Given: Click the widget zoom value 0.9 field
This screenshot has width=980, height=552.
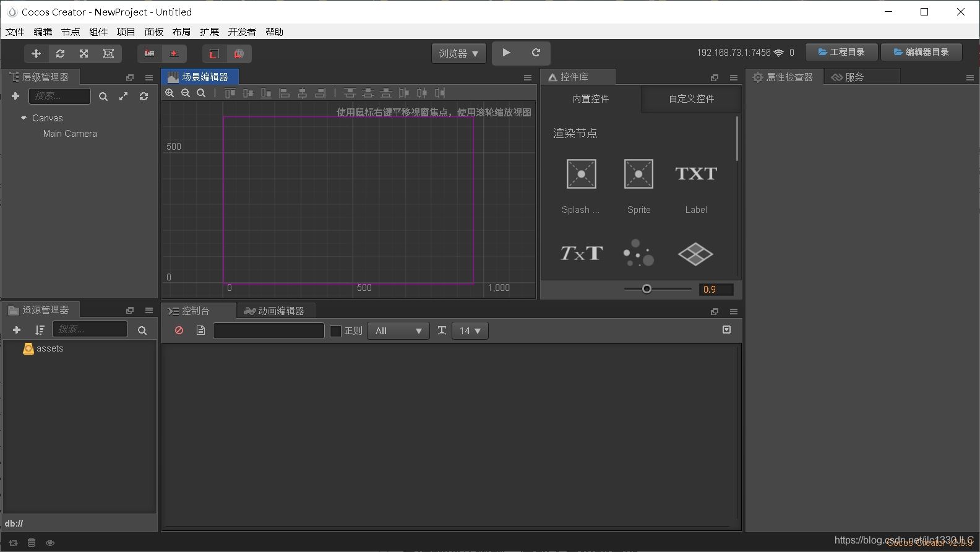Looking at the screenshot, I should pyautogui.click(x=716, y=289).
